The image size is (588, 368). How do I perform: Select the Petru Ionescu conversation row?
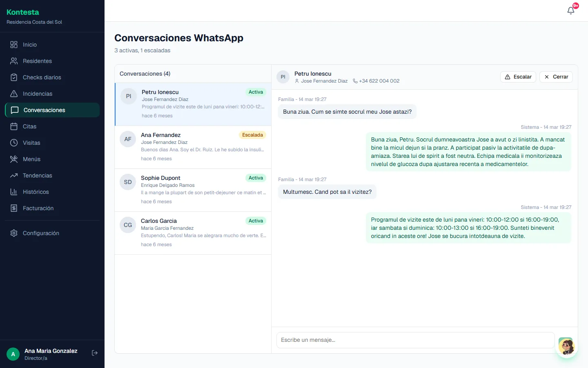(193, 104)
